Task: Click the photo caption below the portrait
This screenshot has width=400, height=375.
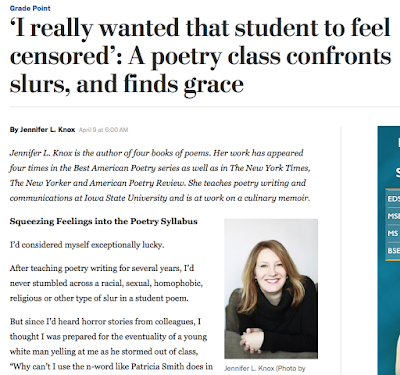Action: (x=265, y=369)
